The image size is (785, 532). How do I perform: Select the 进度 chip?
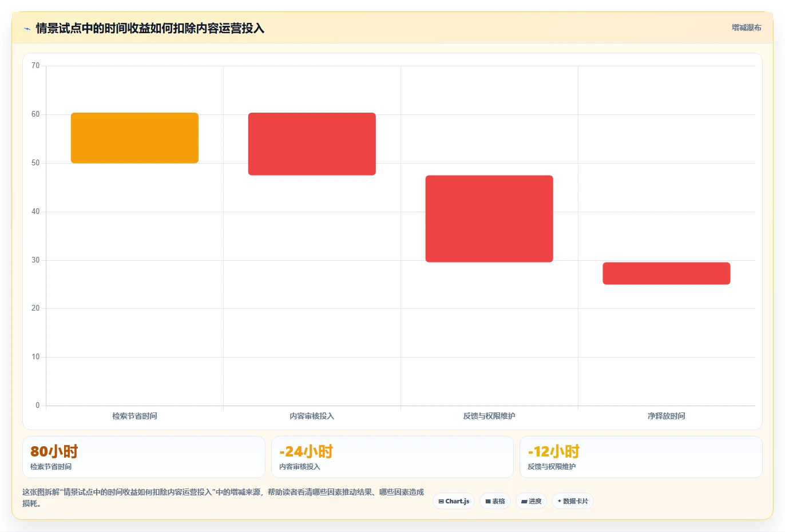(x=531, y=501)
